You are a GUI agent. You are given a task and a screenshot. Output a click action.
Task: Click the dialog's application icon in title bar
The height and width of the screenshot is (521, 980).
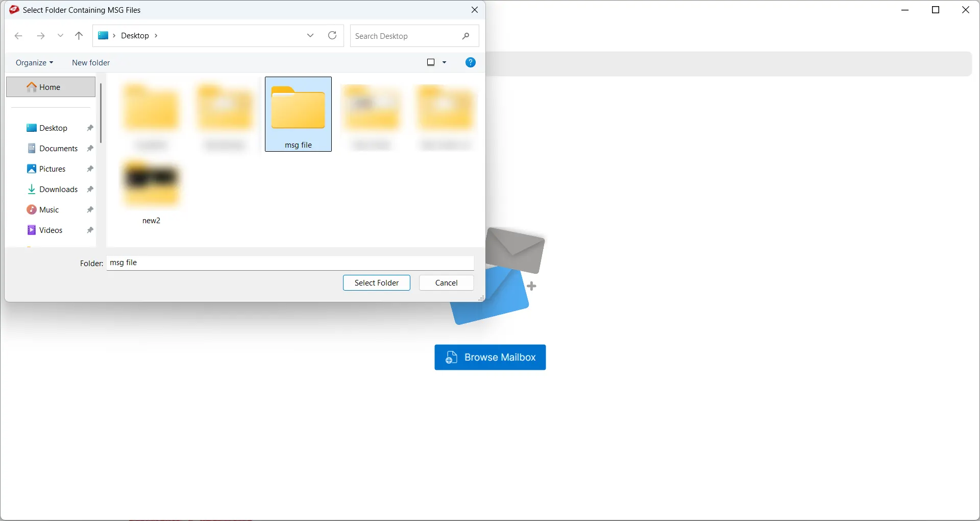pos(14,10)
